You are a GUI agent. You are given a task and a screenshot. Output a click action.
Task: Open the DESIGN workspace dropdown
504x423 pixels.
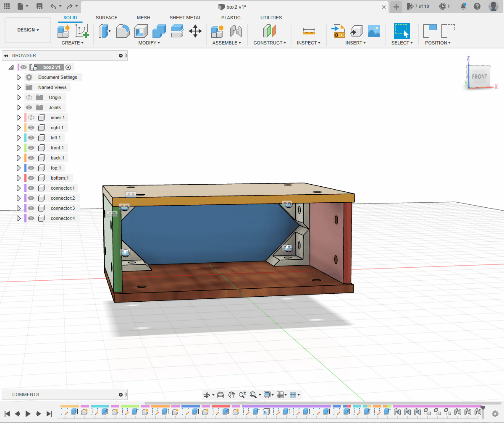tap(28, 30)
